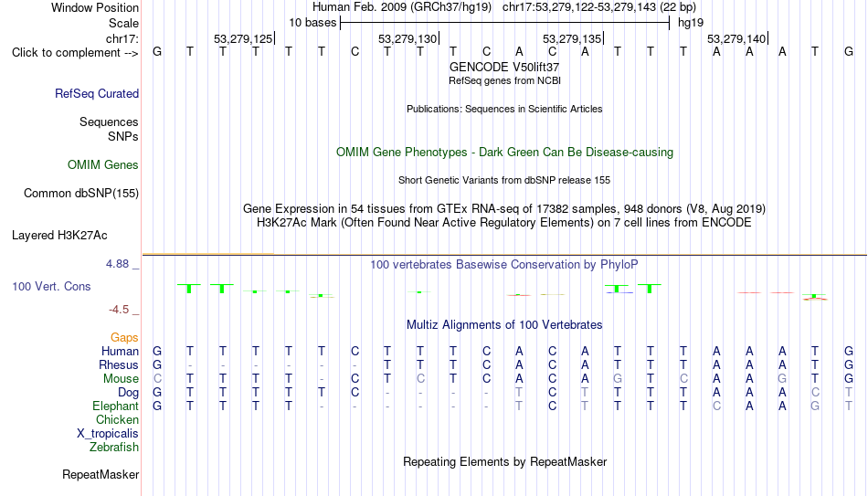The height and width of the screenshot is (496, 868).
Task: Select the Mouse species row label
Action: click(x=121, y=379)
